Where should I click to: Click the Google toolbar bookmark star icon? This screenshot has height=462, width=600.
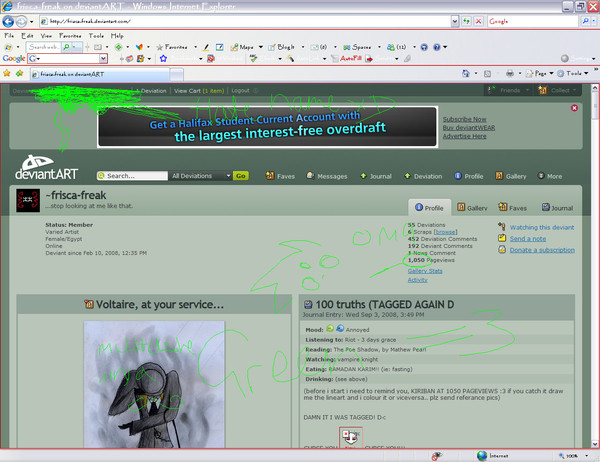coord(163,59)
